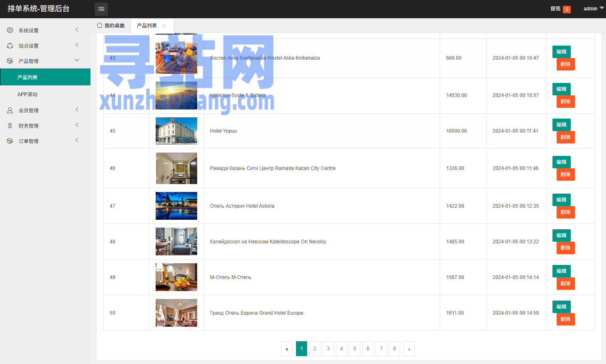The height and width of the screenshot is (364, 606).
Task: Click the Grand Hotel Europe thumbnail image
Action: pyautogui.click(x=176, y=313)
